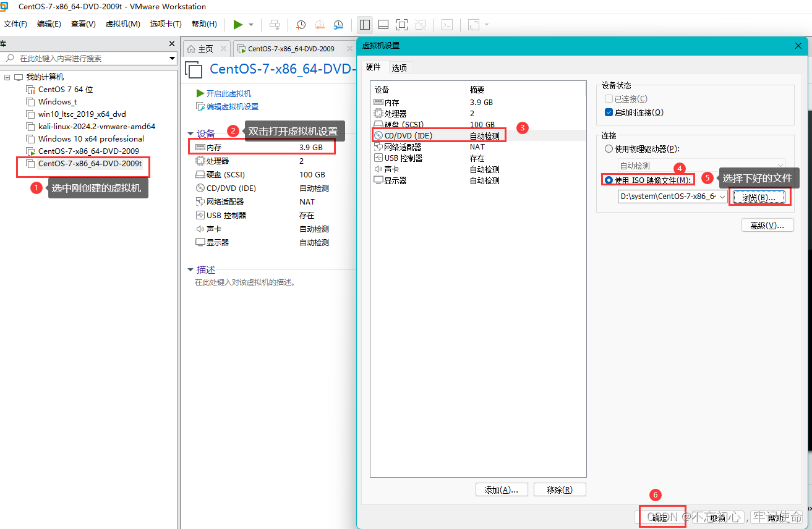Open the ISO image path combo box
Screen dimensions: 812x529
click(x=672, y=197)
